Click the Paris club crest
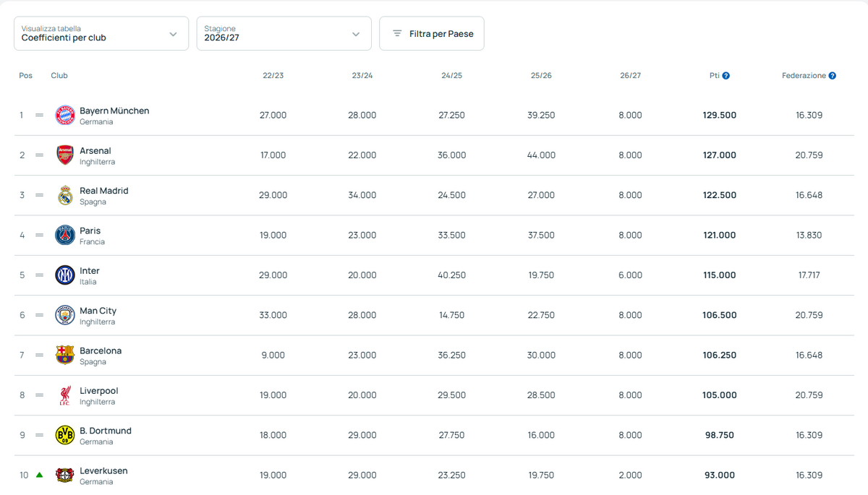The height and width of the screenshot is (495, 868). 65,236
